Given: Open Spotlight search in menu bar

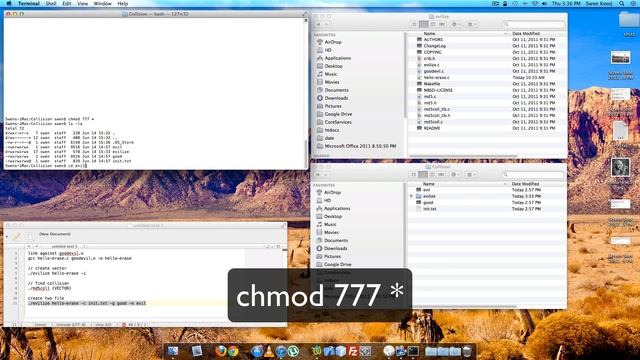Looking at the screenshot, I should (x=622, y=3).
